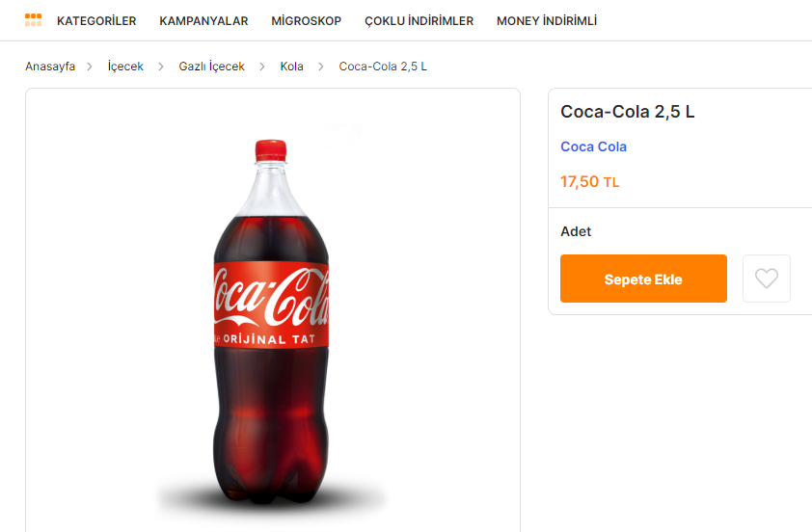The width and height of the screenshot is (812, 532).
Task: Open the KATEGORİLER menu
Action: pyautogui.click(x=96, y=20)
